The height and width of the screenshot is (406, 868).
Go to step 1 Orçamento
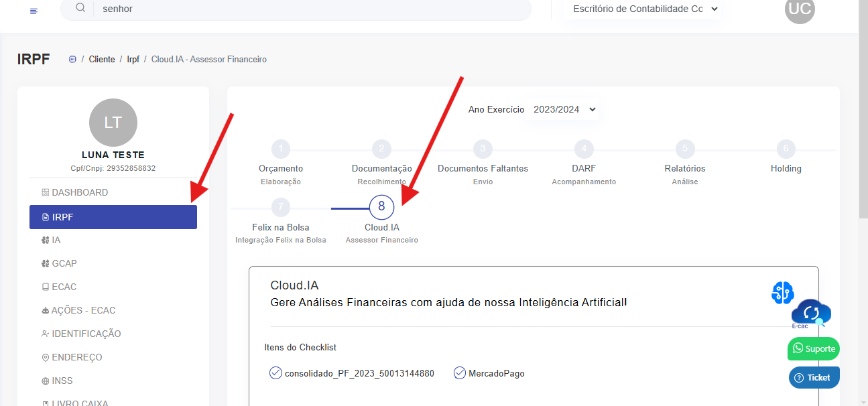tap(281, 149)
